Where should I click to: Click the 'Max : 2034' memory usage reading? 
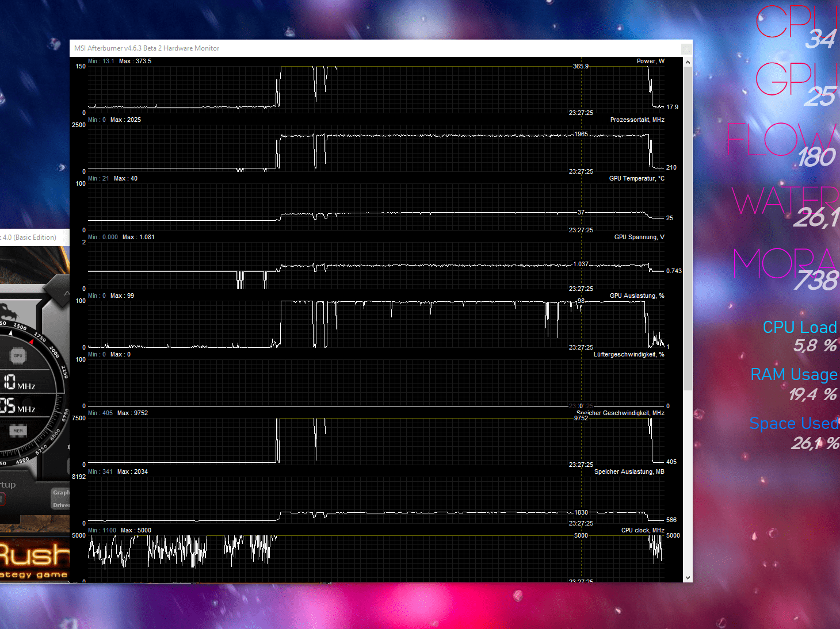click(132, 471)
